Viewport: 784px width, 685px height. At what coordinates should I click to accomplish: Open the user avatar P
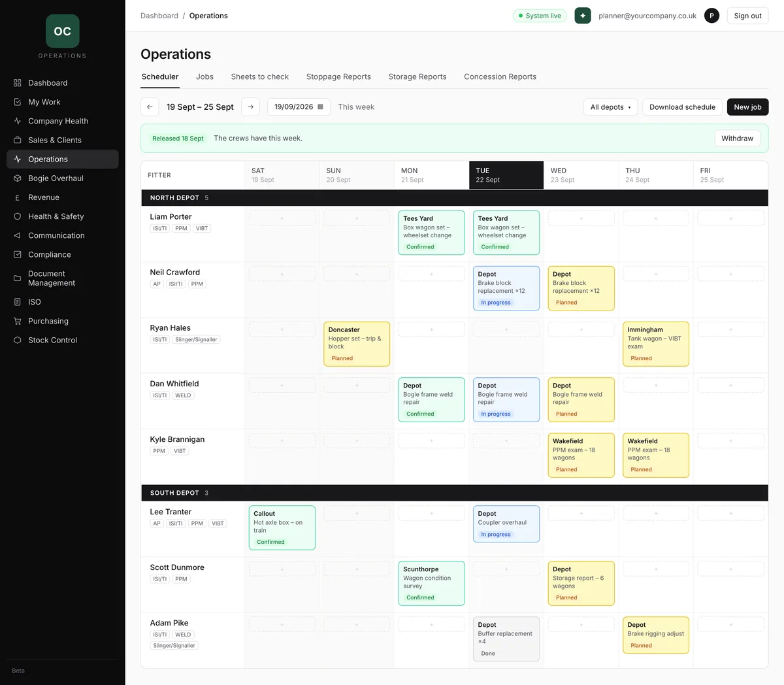pos(712,16)
